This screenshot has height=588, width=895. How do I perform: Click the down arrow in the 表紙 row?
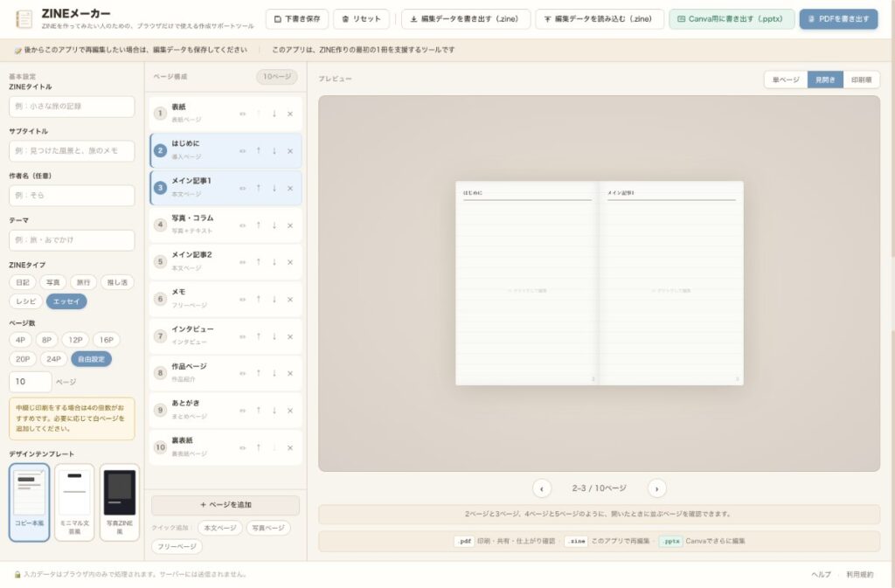[x=274, y=114]
